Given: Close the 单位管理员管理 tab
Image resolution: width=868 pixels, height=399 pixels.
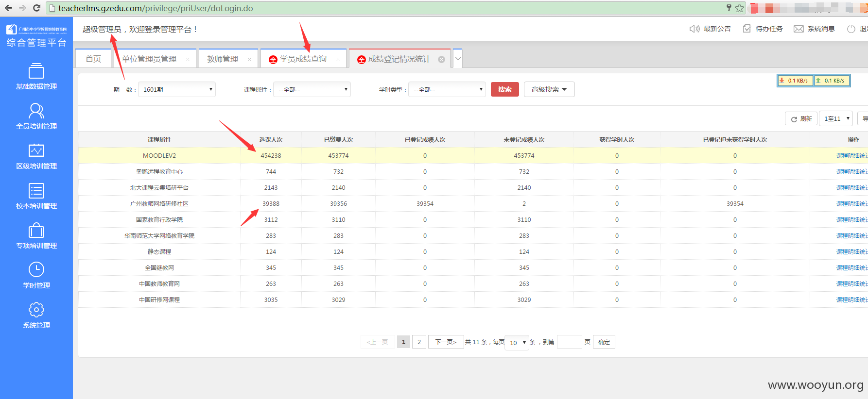Looking at the screenshot, I should [x=188, y=59].
